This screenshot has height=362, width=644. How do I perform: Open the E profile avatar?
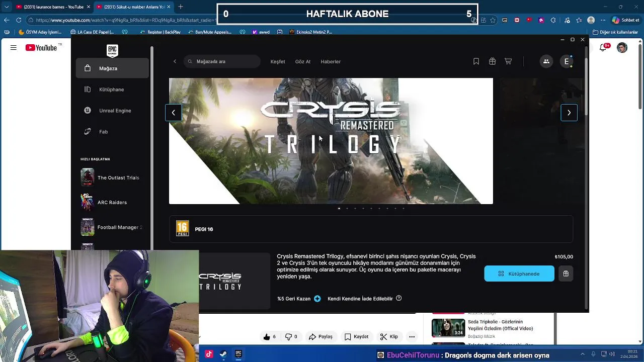pyautogui.click(x=567, y=61)
